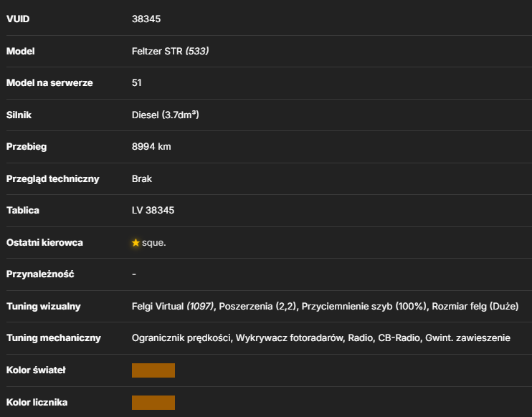The width and height of the screenshot is (532, 417).
Task: Open the last driver profile sque.
Action: pyautogui.click(x=153, y=243)
